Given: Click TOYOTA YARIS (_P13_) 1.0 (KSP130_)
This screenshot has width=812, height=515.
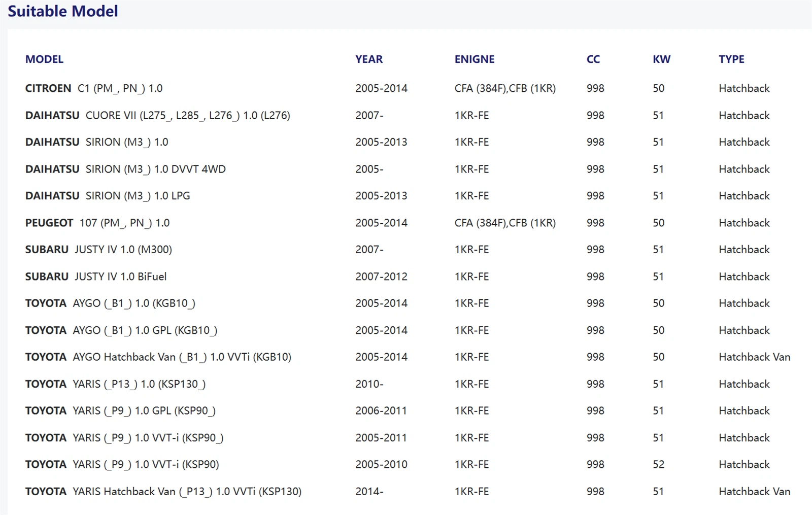Looking at the screenshot, I should coord(115,384).
